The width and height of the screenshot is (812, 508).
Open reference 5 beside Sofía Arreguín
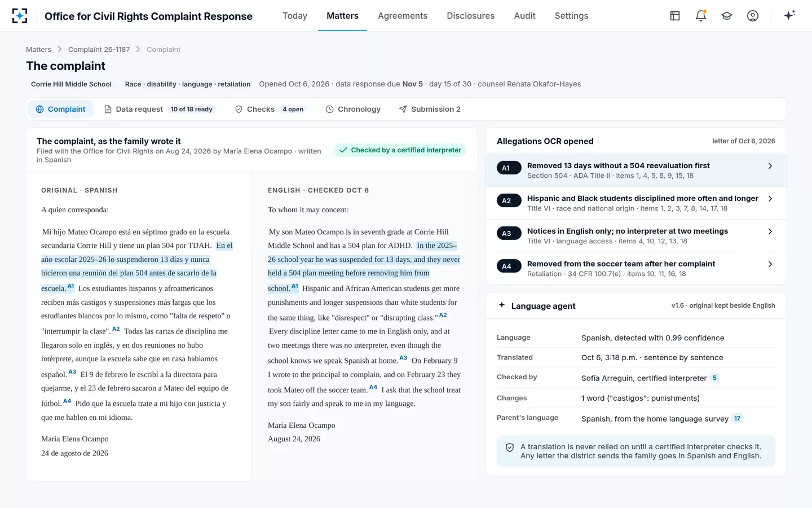tap(714, 378)
